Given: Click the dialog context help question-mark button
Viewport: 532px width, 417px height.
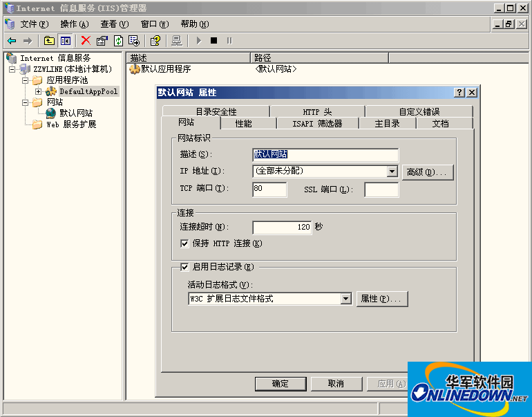Looking at the screenshot, I should 459,93.
